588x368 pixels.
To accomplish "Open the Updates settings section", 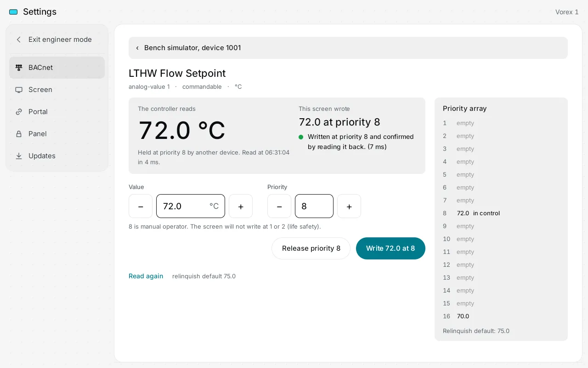I will [57, 156].
